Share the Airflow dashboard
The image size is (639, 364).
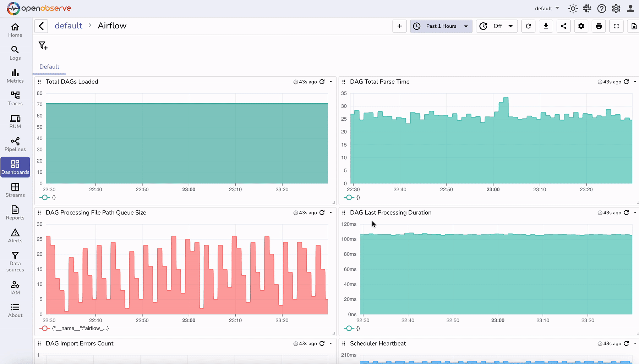click(563, 26)
